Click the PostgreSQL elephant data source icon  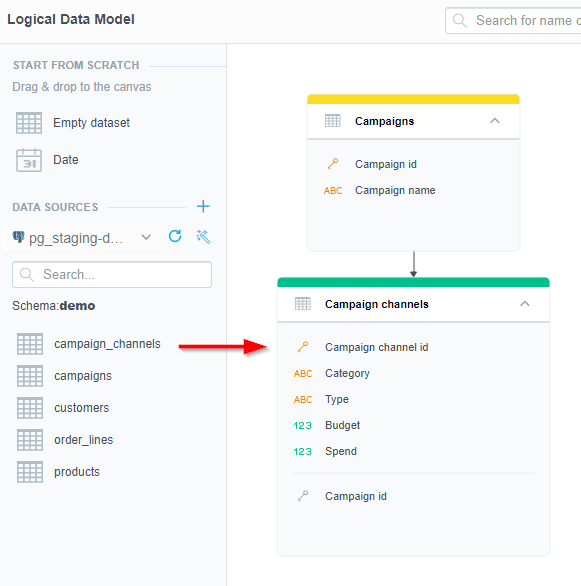(18, 237)
